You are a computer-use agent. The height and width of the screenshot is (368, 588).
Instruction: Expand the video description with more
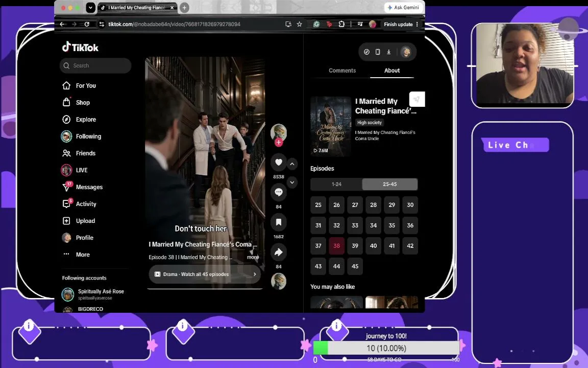tap(253, 257)
